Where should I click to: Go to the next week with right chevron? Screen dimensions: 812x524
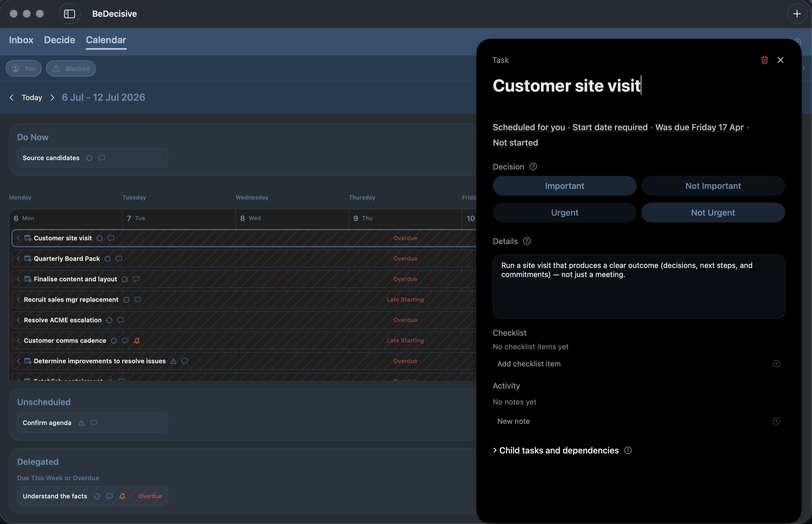click(x=52, y=98)
